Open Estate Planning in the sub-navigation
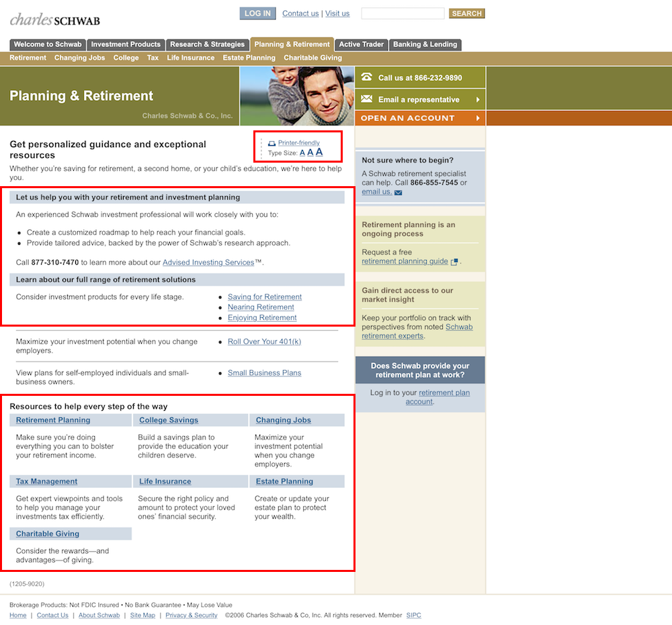The width and height of the screenshot is (672, 625). pyautogui.click(x=249, y=58)
